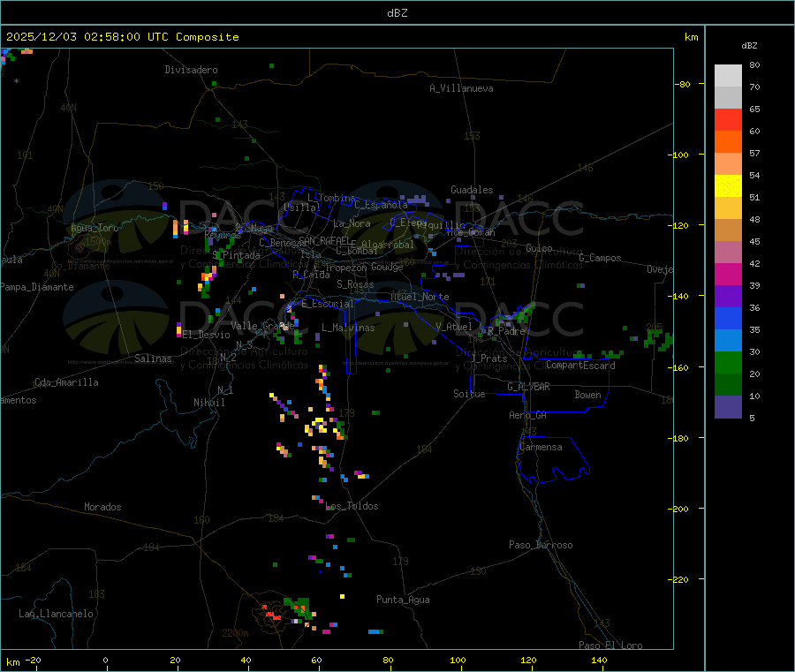Click the Morados map label
Viewport: 795px width, 672px height.
(x=103, y=507)
